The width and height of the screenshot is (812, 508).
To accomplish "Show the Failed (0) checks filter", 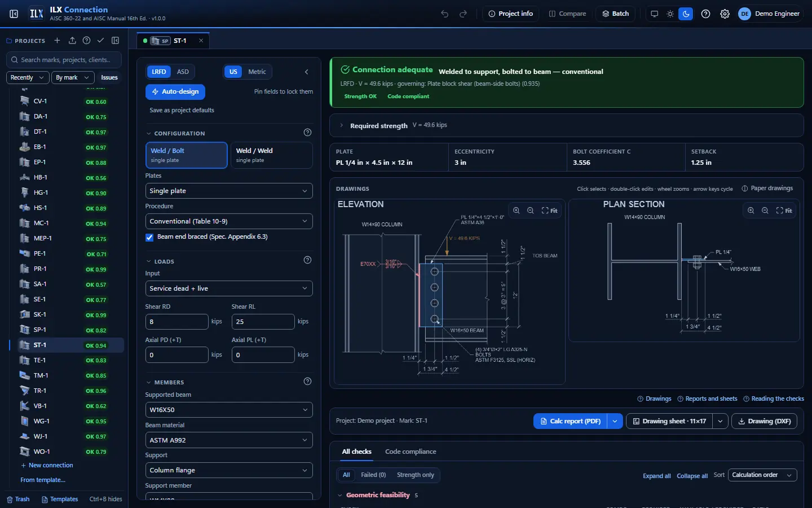I will (x=373, y=475).
